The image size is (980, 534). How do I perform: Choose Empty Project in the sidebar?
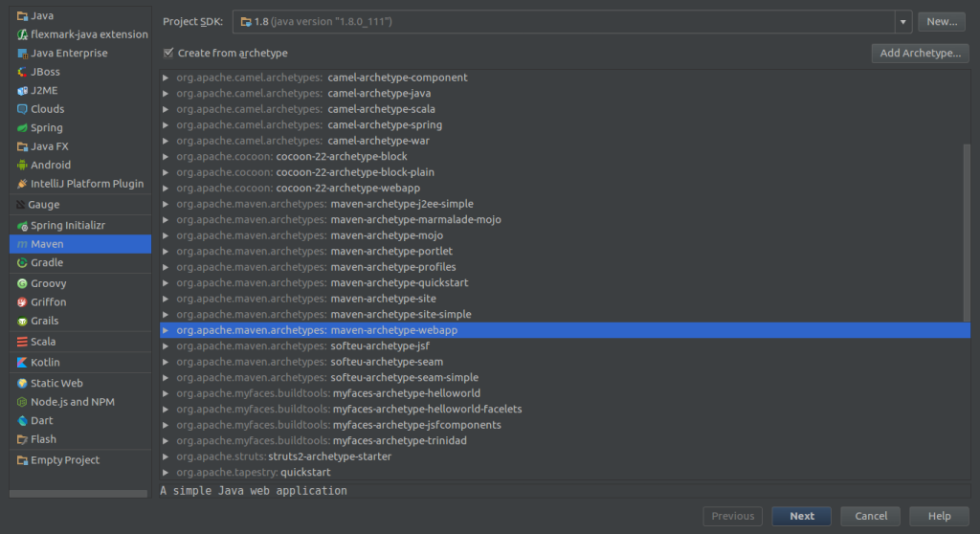[x=64, y=459]
